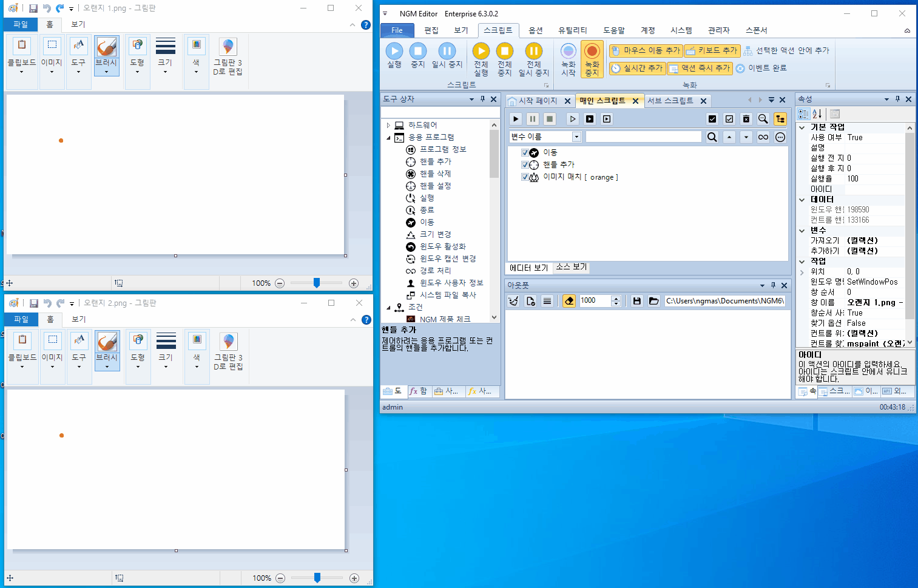Open 도형 dropdown in 오랜지 2.png Paint

click(138, 357)
